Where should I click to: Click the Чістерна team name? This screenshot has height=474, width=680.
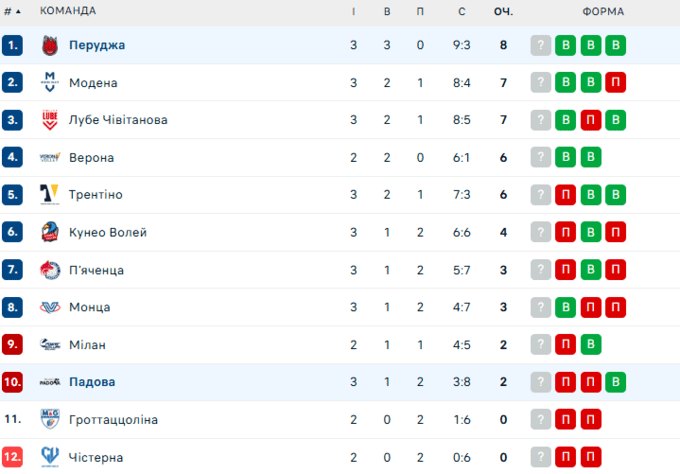click(96, 457)
